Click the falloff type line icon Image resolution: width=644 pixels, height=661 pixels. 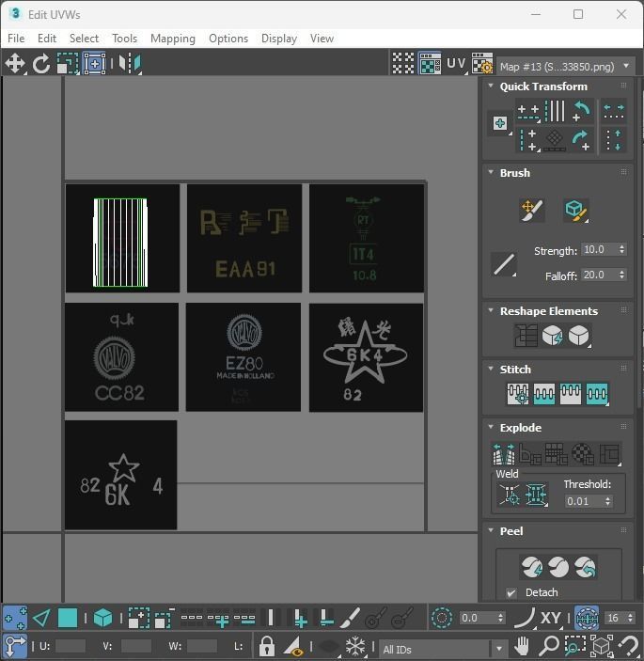tap(504, 265)
